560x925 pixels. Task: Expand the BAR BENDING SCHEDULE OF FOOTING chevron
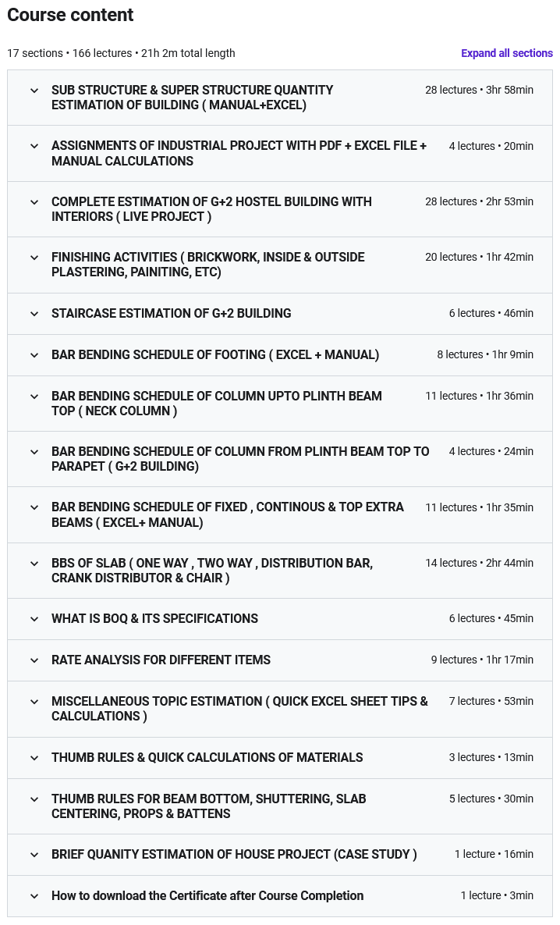(34, 355)
